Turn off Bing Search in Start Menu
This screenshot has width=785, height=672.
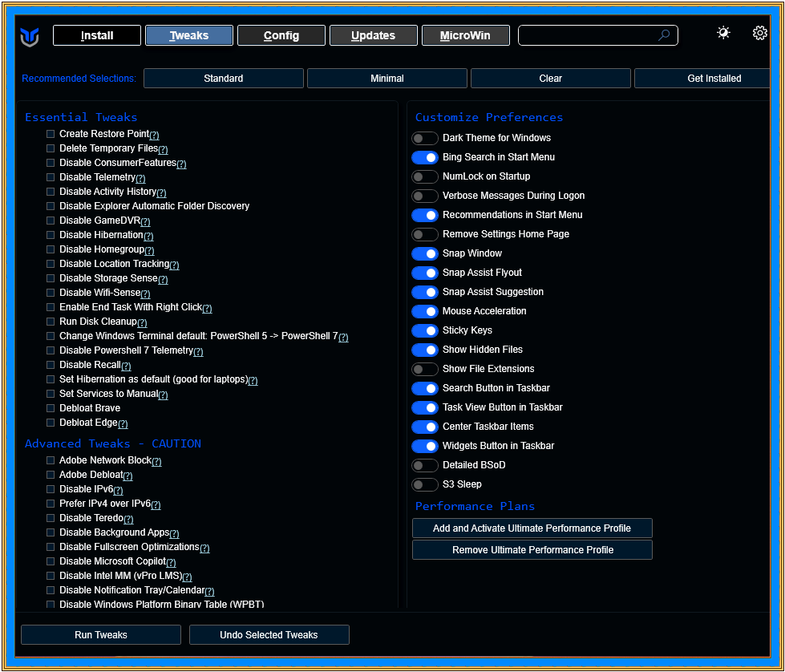coord(424,157)
